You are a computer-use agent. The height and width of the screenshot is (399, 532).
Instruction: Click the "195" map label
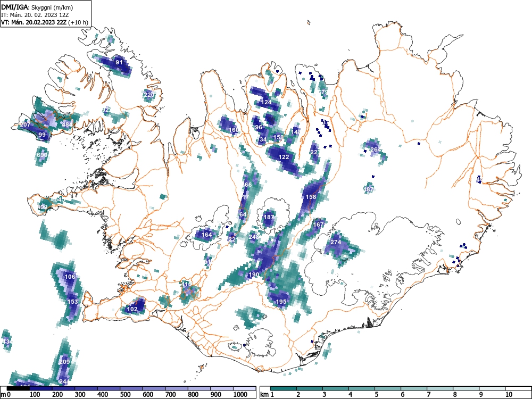[x=281, y=302]
